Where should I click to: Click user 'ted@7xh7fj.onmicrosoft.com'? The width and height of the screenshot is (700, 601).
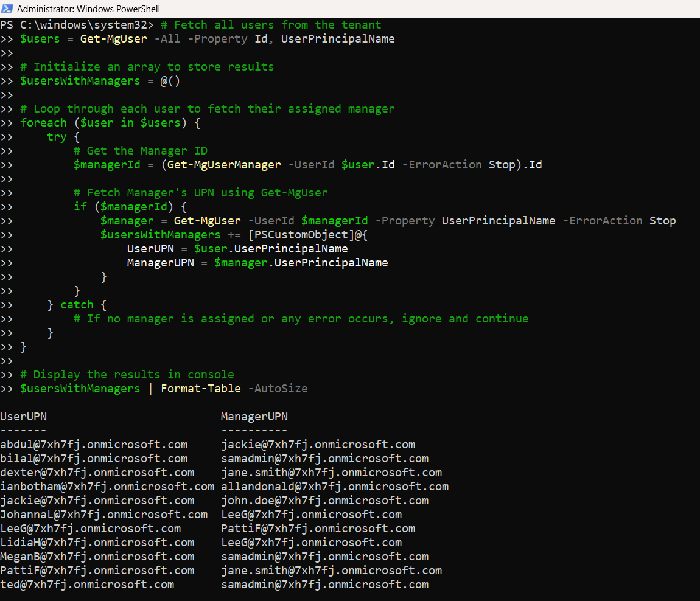(87, 585)
